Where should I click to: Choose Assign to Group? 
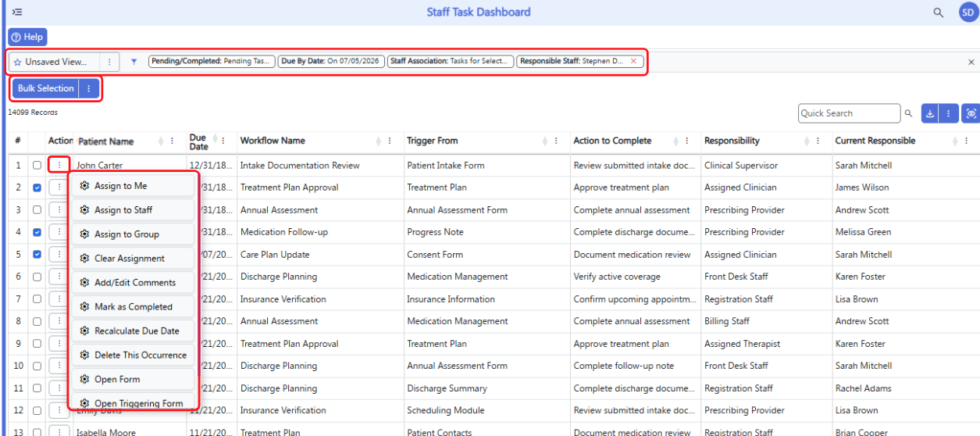134,234
